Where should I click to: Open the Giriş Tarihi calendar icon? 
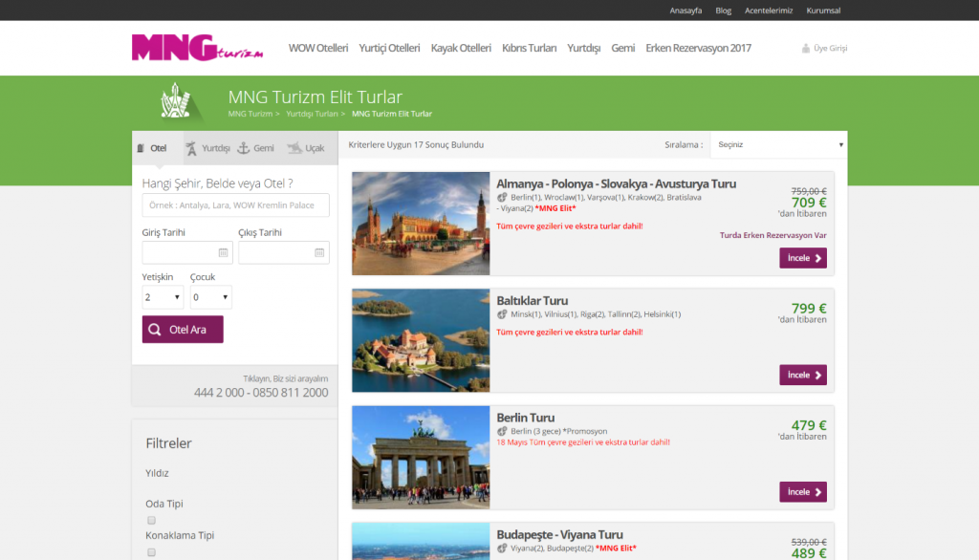(223, 253)
